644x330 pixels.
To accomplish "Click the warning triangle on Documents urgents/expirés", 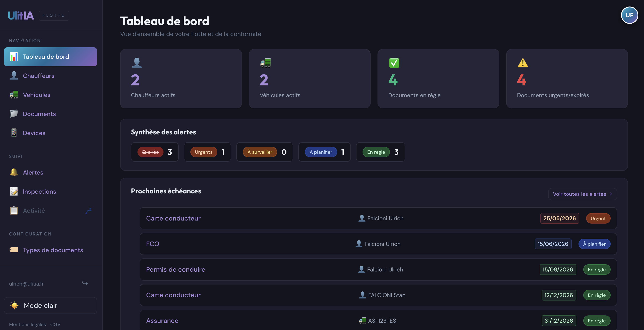I will pos(523,63).
